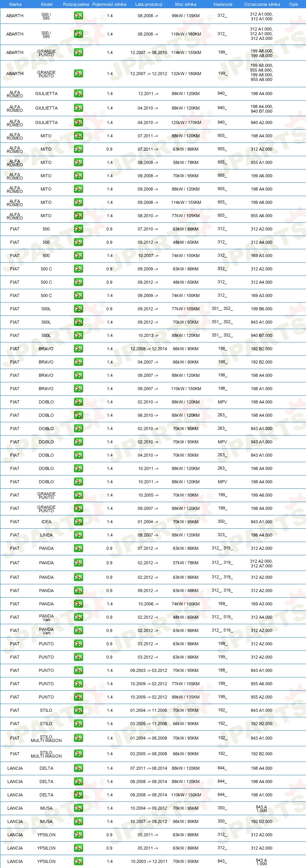Click body code 323_
The image size is (306, 868).
coord(222,535)
